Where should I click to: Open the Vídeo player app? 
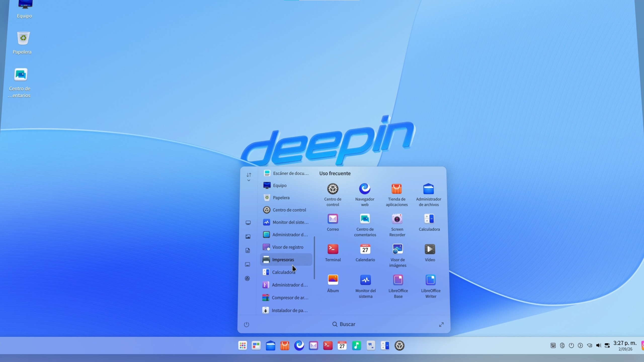(430, 253)
